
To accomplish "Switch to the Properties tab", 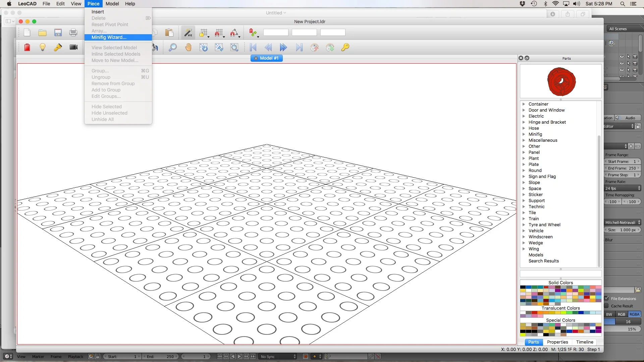I will click(557, 342).
